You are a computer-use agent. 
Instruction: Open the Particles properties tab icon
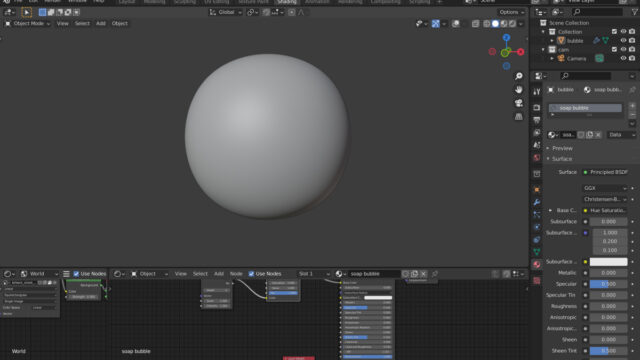[x=536, y=214]
